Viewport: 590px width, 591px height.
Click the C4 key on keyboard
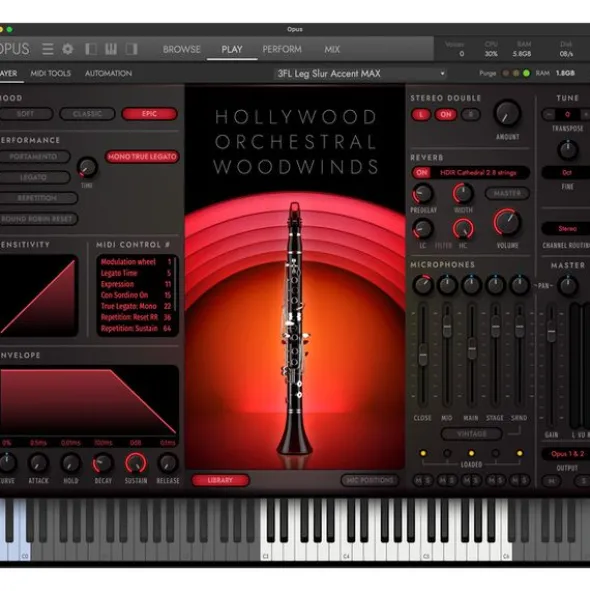(346, 529)
